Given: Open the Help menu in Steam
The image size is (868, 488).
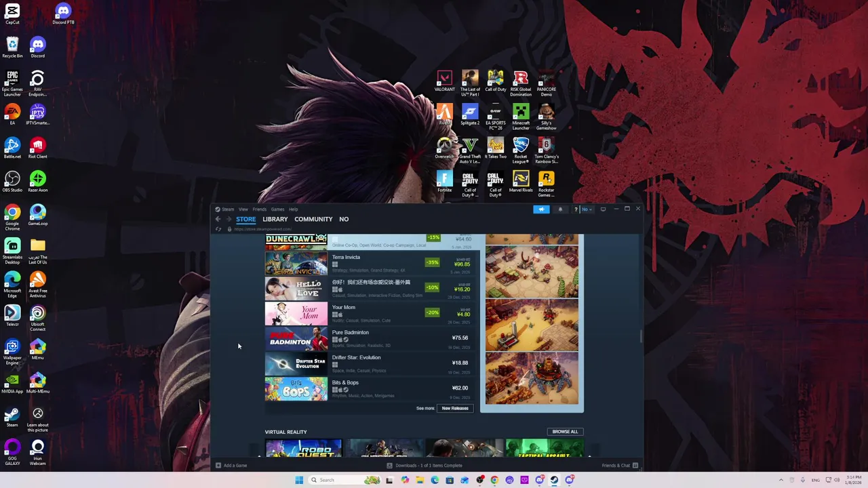Looking at the screenshot, I should click(293, 209).
